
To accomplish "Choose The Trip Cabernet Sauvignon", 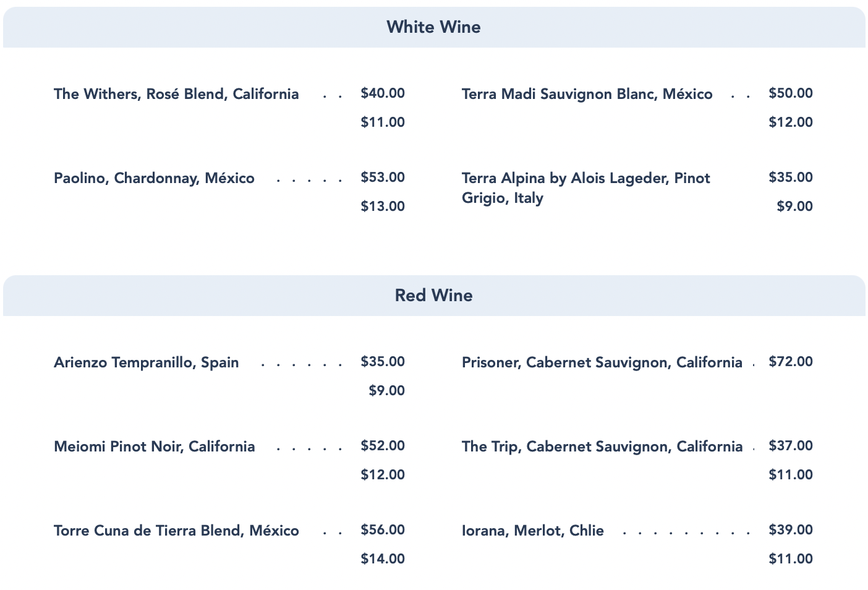I will click(x=602, y=447).
